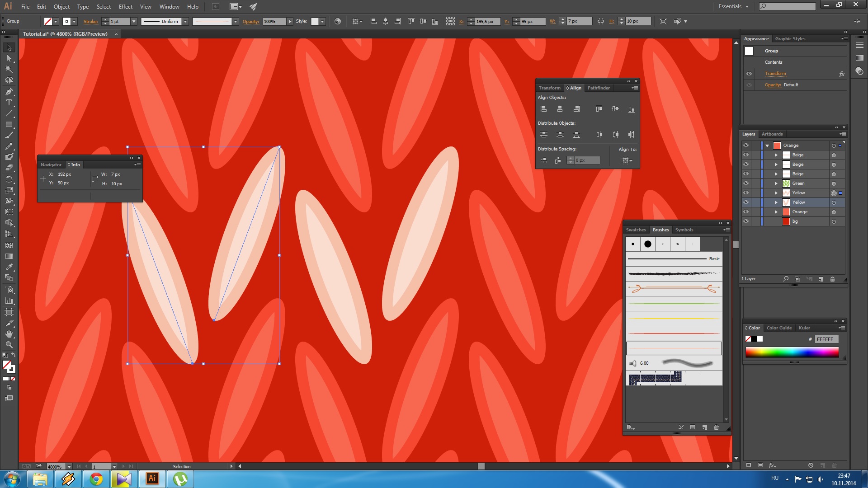Select the Pencil tool
The width and height of the screenshot is (868, 488).
tap(9, 146)
